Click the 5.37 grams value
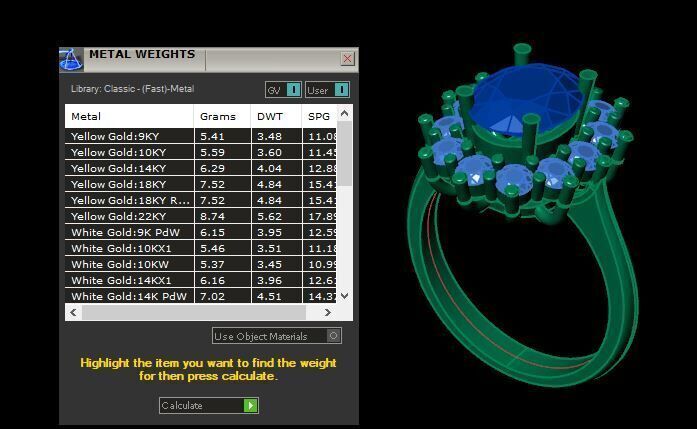This screenshot has height=429, width=697. click(212, 265)
